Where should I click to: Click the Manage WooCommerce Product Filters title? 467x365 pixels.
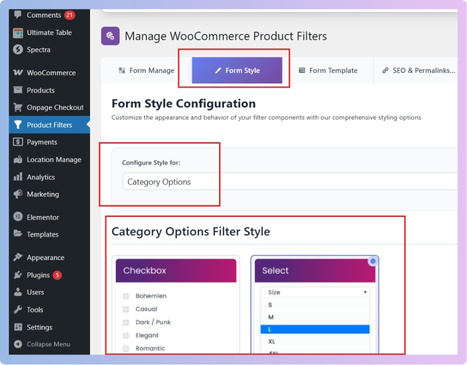click(x=226, y=36)
